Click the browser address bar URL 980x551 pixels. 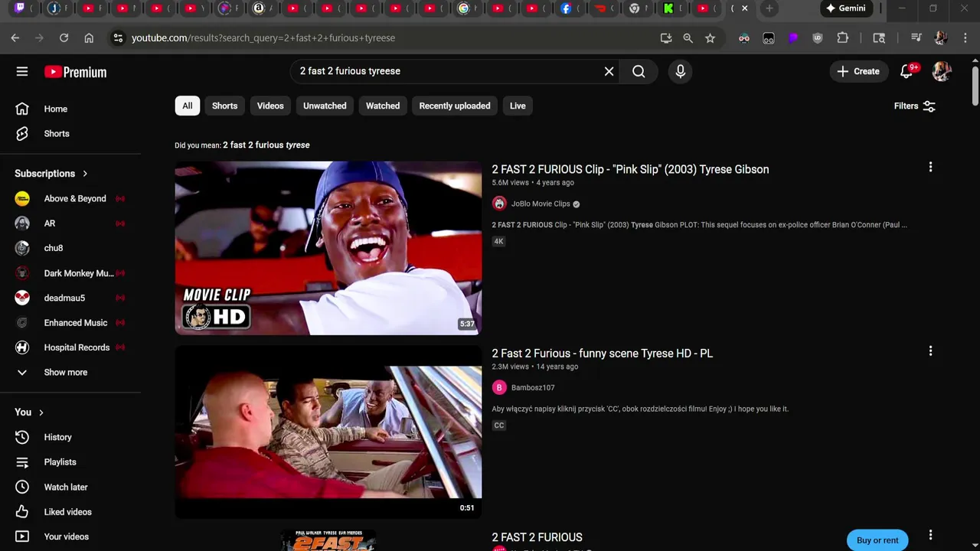pyautogui.click(x=263, y=37)
